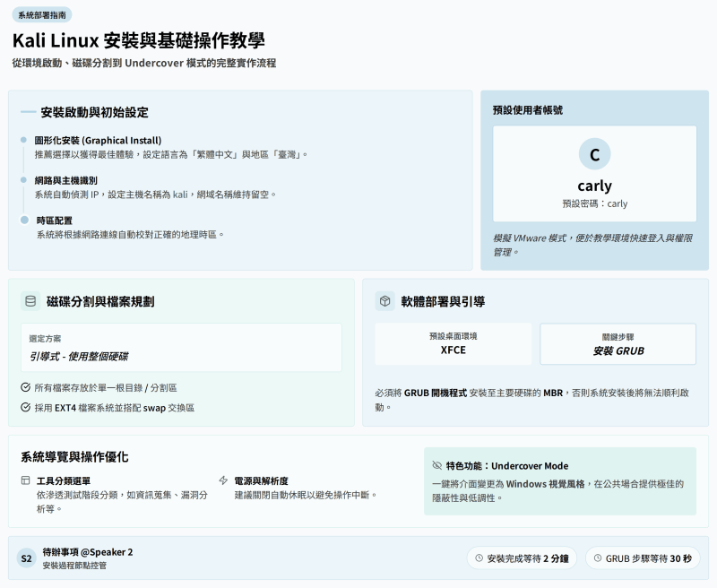The width and height of the screenshot is (717, 588).
Task: Click the text 系統將根據網路連線自動校對正確的地理時區
Action: (130, 235)
